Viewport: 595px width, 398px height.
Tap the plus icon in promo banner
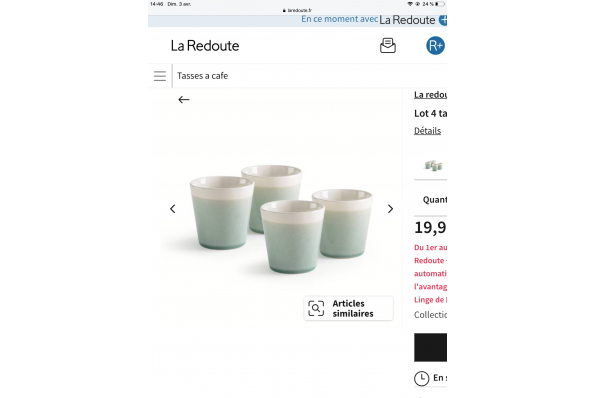pyautogui.click(x=443, y=20)
